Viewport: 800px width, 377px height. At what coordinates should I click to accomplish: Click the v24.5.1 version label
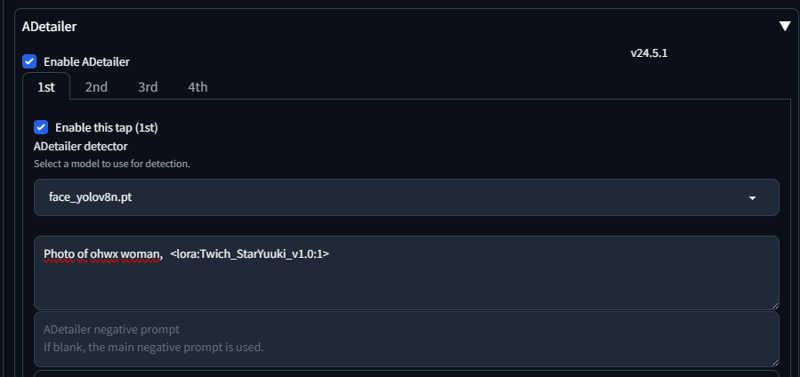(x=649, y=53)
